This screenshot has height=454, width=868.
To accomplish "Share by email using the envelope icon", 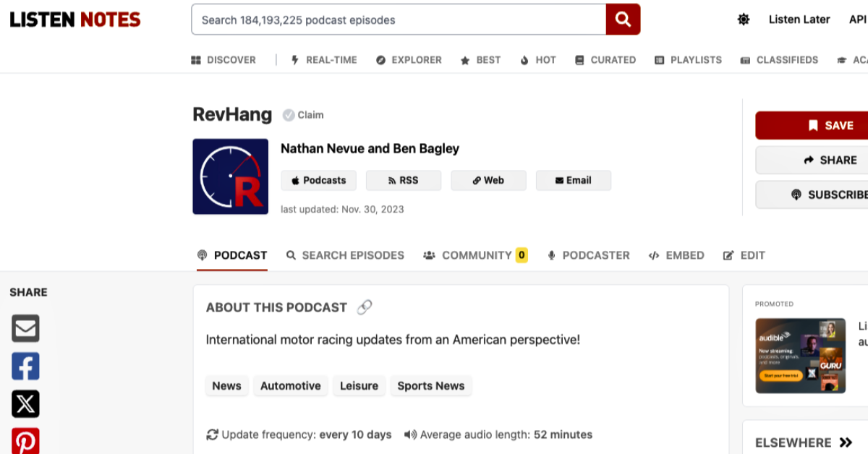I will pyautogui.click(x=25, y=328).
